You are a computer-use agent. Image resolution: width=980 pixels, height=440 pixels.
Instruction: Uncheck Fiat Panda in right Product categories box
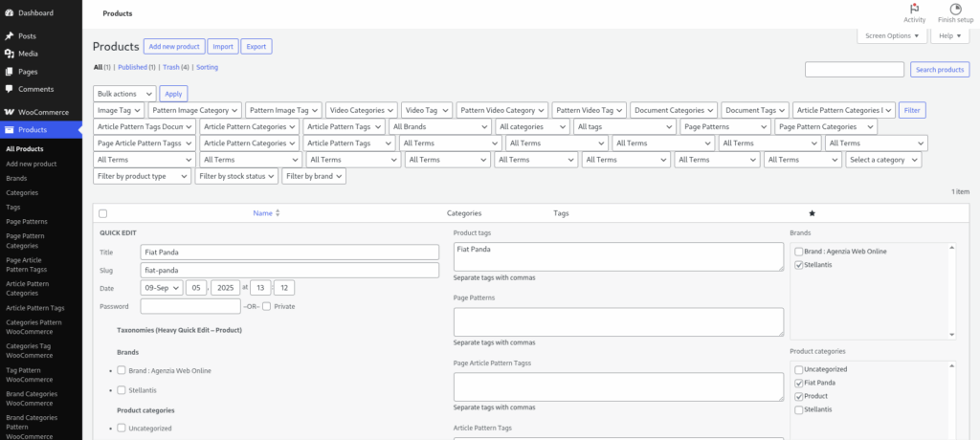(x=799, y=383)
